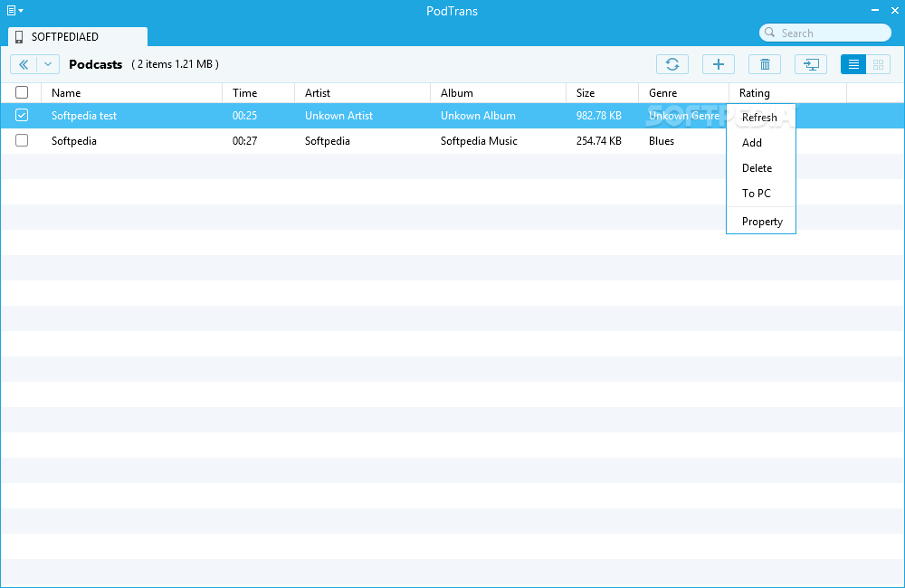The image size is (905, 588).
Task: Sort by the Album column header
Action: (498, 93)
